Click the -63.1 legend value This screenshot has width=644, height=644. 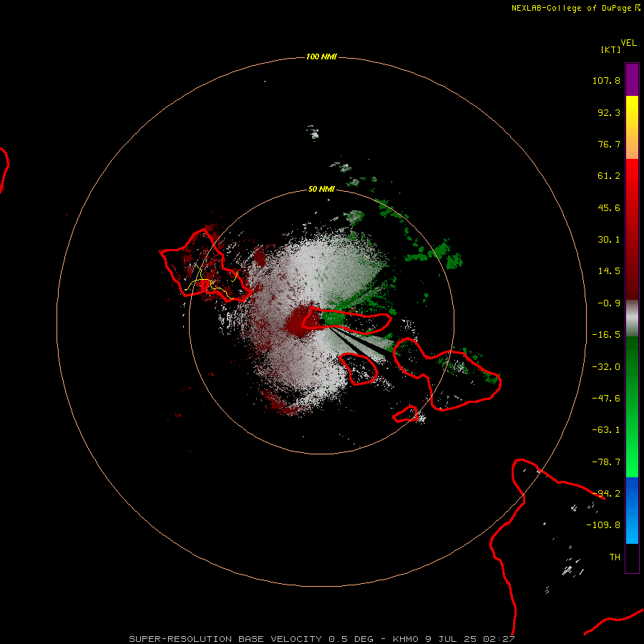[606, 430]
